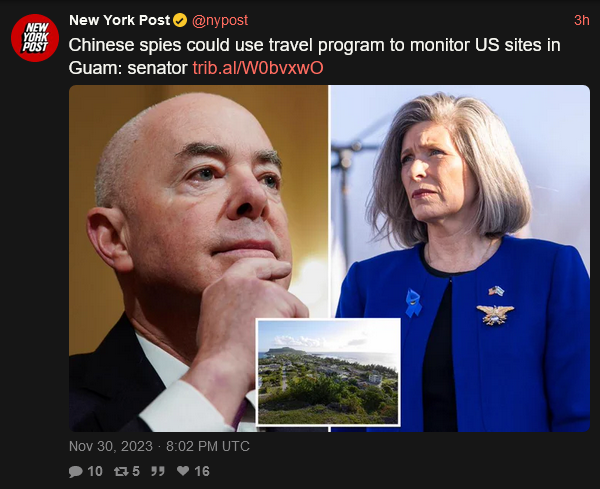Click the 3h relative timestamp
The height and width of the screenshot is (489, 600).
(x=582, y=20)
